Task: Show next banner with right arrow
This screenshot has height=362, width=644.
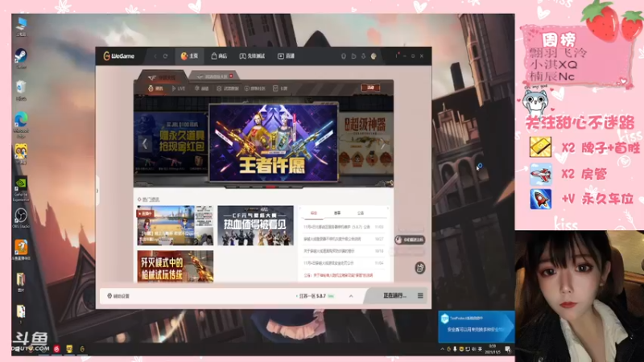Action: pos(383,144)
